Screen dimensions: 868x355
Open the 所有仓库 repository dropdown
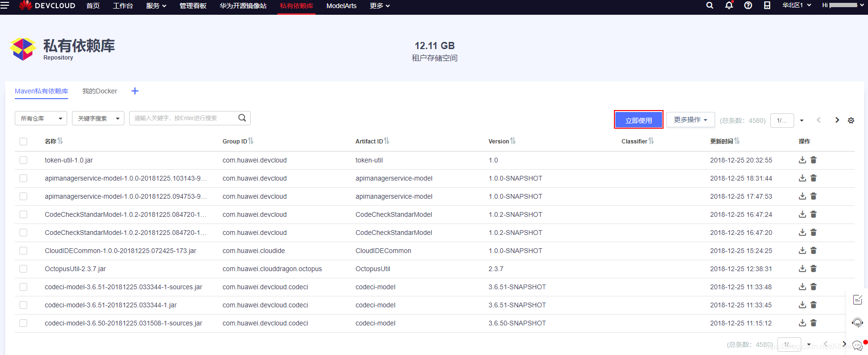tap(41, 118)
